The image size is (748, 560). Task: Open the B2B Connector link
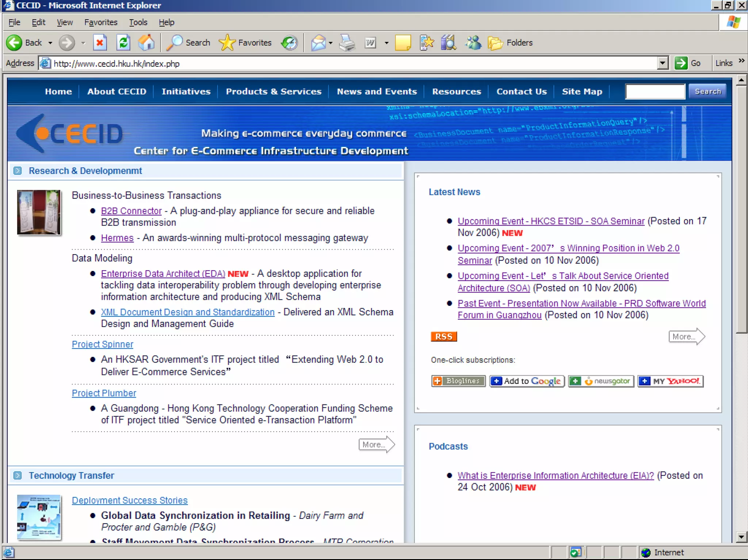131,211
